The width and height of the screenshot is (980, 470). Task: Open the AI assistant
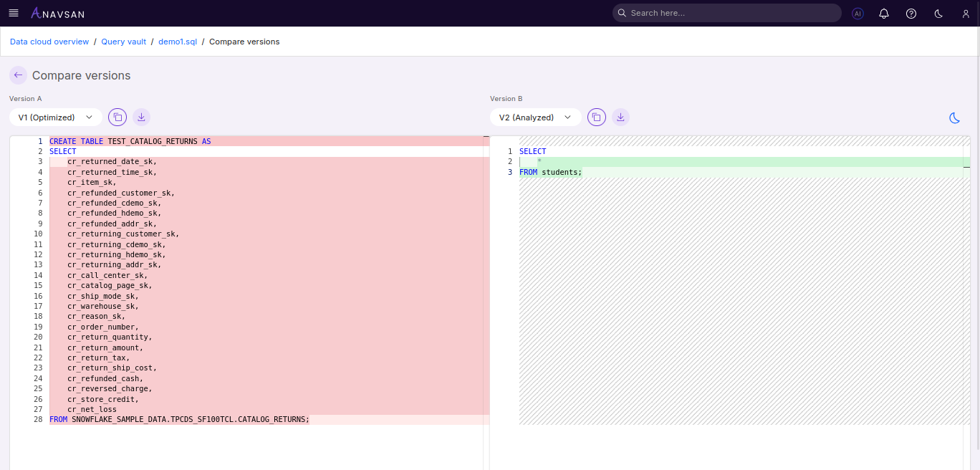click(x=857, y=13)
